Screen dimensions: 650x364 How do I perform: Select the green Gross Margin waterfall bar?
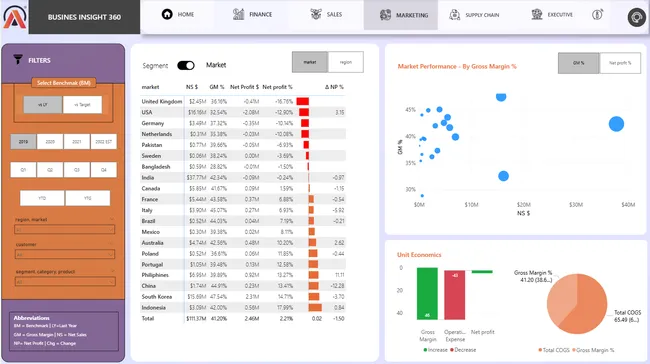[x=427, y=294]
